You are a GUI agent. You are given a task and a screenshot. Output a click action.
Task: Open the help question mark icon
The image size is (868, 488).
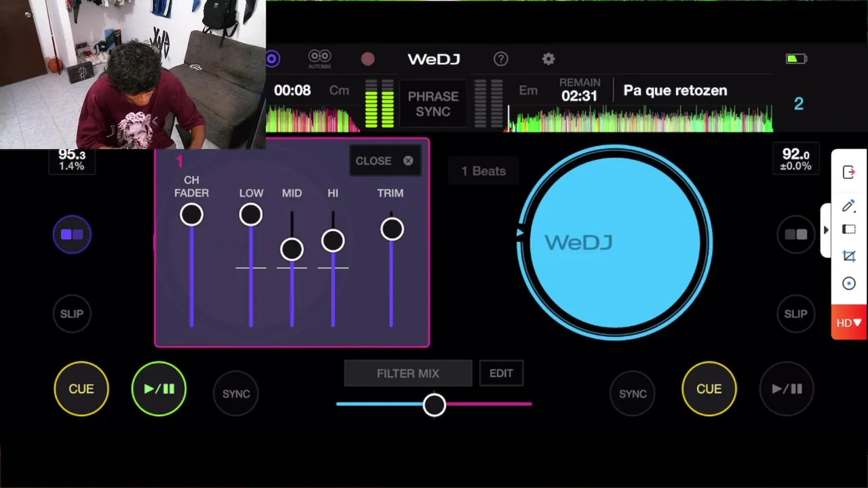[501, 59]
